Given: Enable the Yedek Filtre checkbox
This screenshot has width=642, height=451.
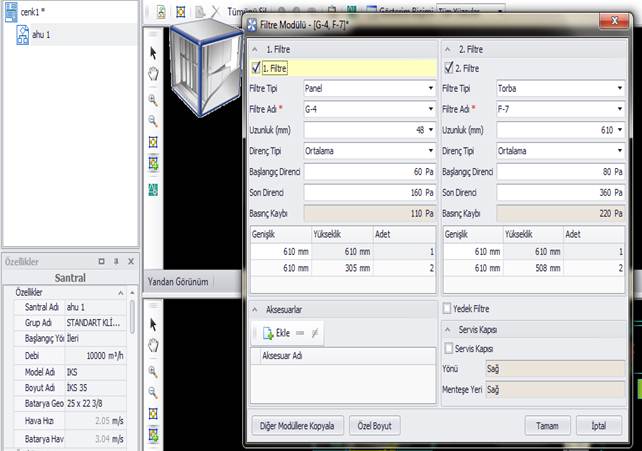Looking at the screenshot, I should point(448,308).
